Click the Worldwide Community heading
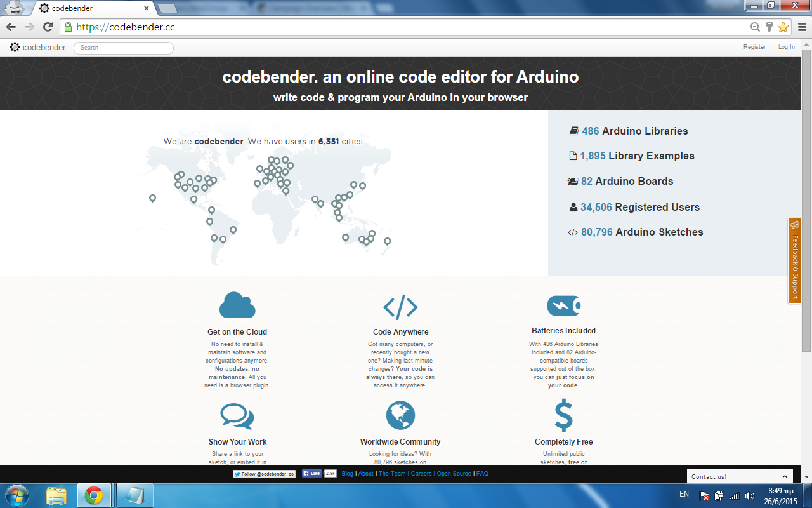812x508 pixels. click(400, 442)
